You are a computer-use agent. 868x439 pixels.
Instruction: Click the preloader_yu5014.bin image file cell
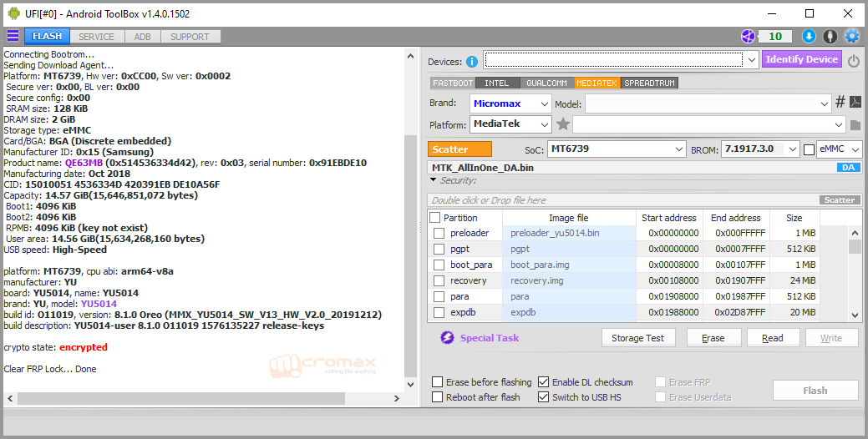click(x=569, y=233)
